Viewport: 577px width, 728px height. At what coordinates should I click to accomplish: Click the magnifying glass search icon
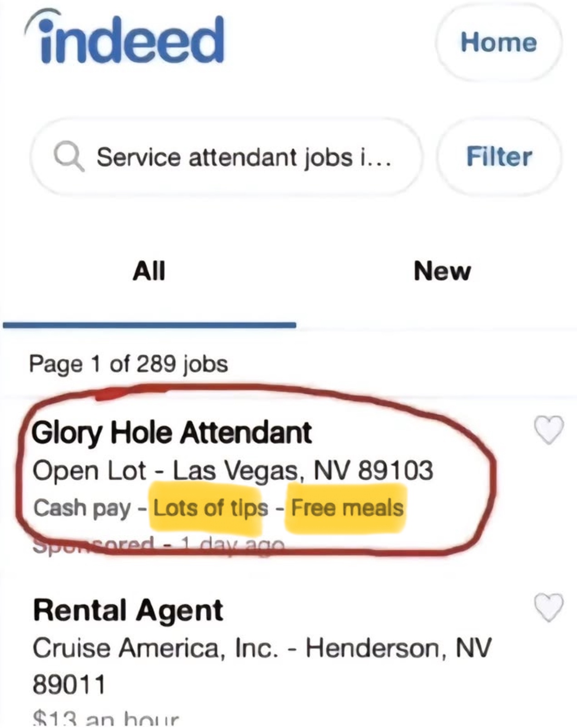point(68,157)
